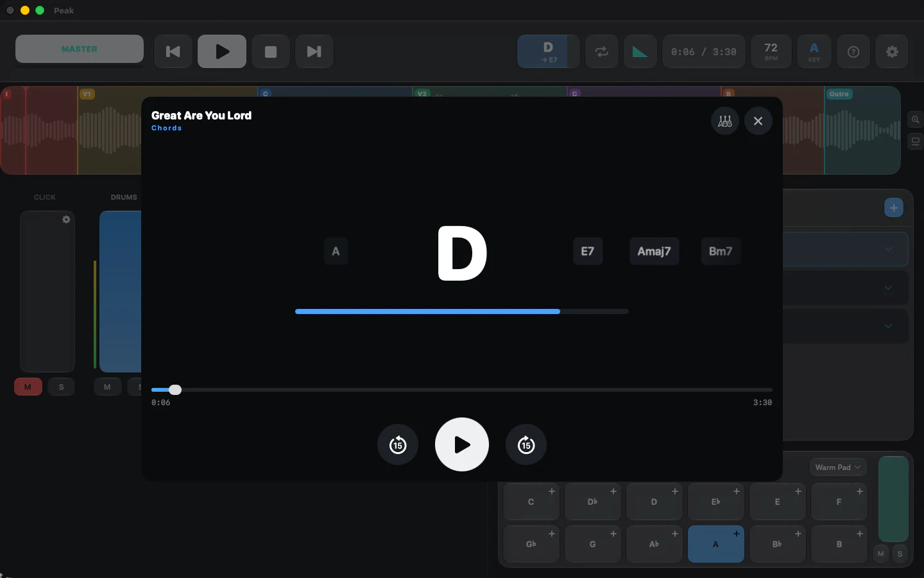Expand the bottom panel row chevron

pos(888,326)
